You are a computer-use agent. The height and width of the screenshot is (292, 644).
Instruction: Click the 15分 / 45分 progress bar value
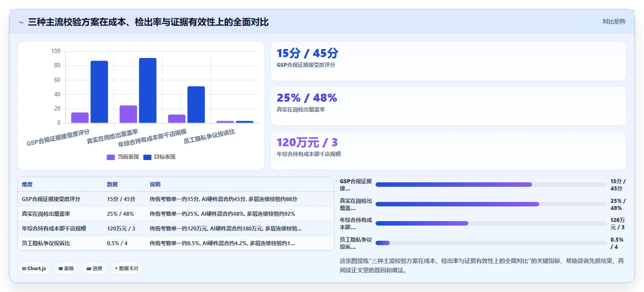[618, 185]
